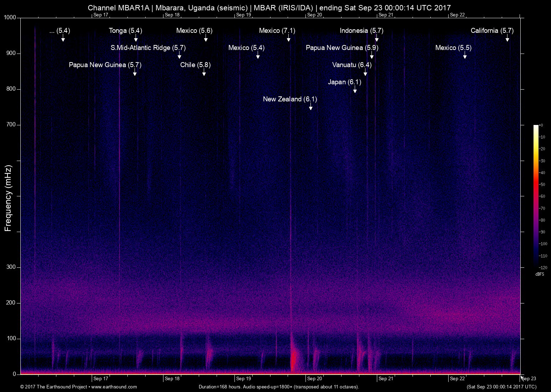Image resolution: width=551 pixels, height=392 pixels.
Task: Click the California (5.7) annotation arrow
Action: [507, 39]
